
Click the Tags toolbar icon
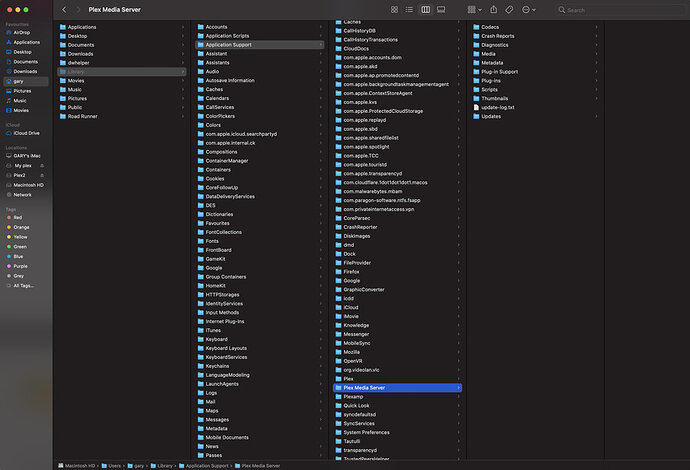tap(509, 9)
